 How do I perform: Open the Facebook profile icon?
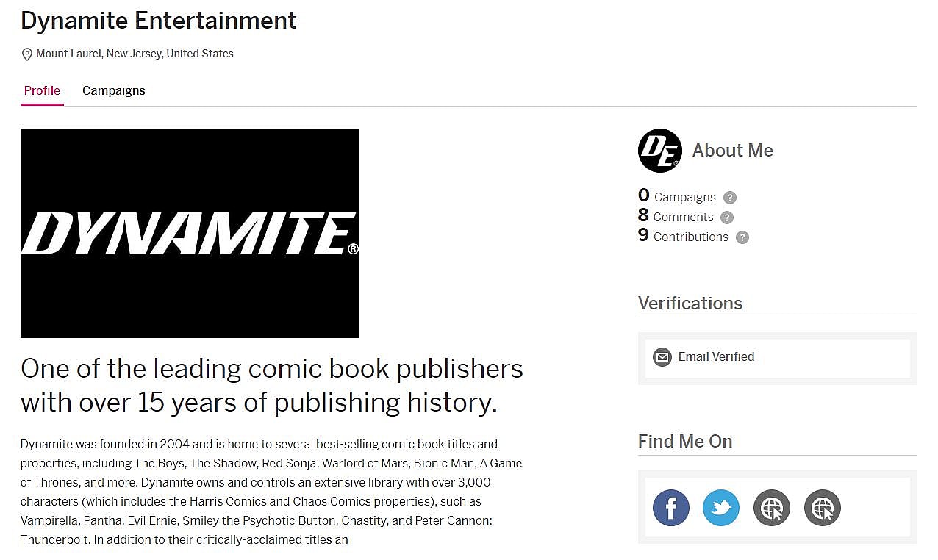click(x=670, y=508)
